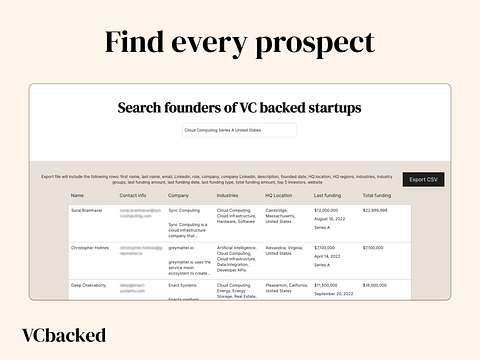Click the $12,000,000 last funding amount
The image size is (480, 360).
pos(326,210)
